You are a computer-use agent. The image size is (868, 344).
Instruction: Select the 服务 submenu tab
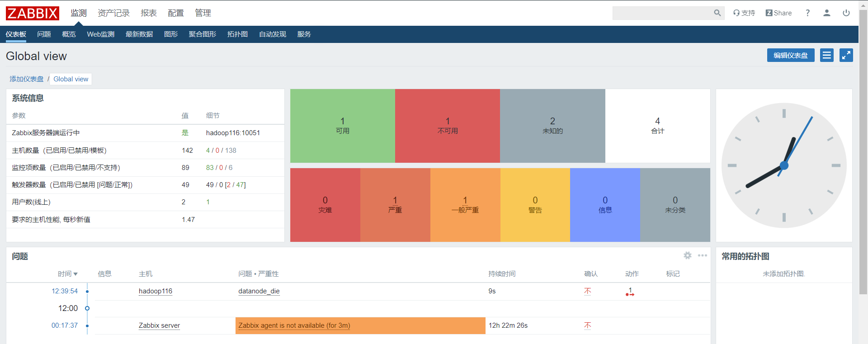point(304,34)
